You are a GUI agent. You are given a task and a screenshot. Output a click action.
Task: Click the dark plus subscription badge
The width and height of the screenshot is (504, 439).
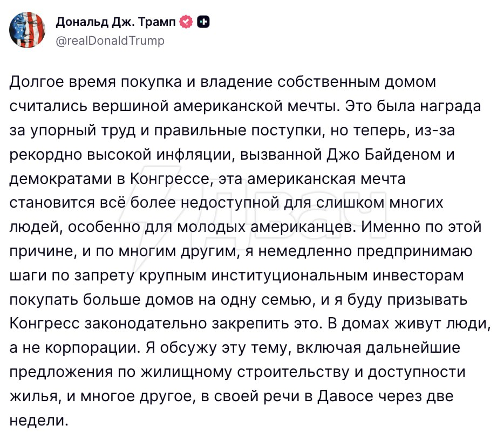(x=203, y=22)
